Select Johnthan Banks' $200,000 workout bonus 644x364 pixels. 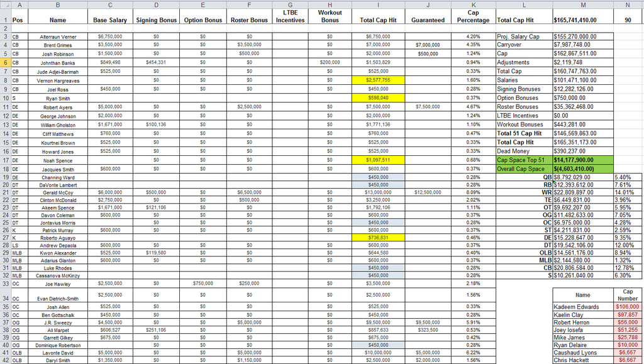point(330,62)
